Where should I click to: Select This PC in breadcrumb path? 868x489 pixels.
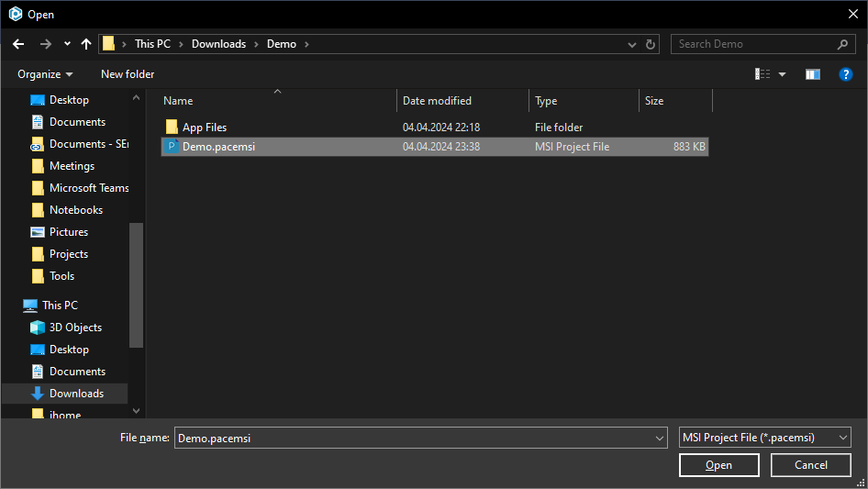click(153, 44)
